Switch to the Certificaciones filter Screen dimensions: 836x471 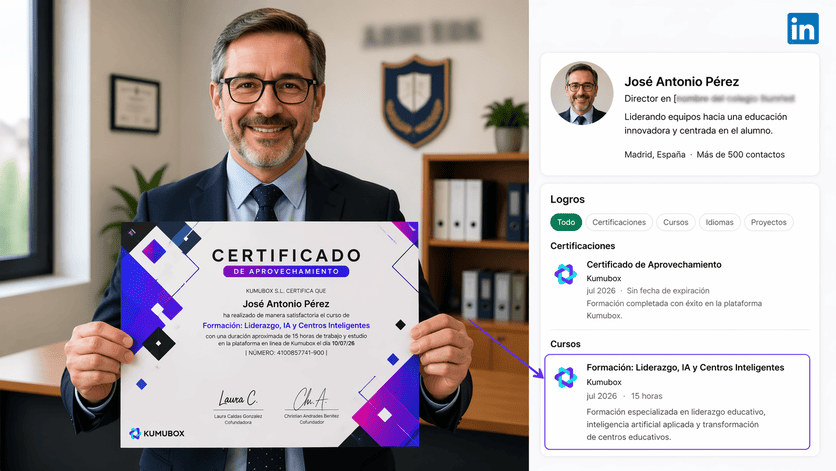618,222
